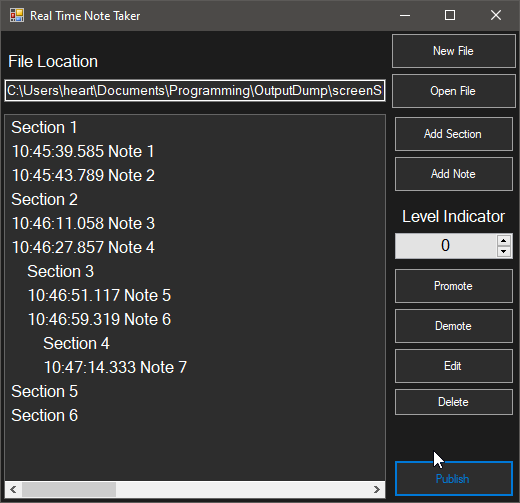The width and height of the screenshot is (520, 503).
Task: Select the 10:45:39.585 Note 1 row
Action: coord(195,151)
